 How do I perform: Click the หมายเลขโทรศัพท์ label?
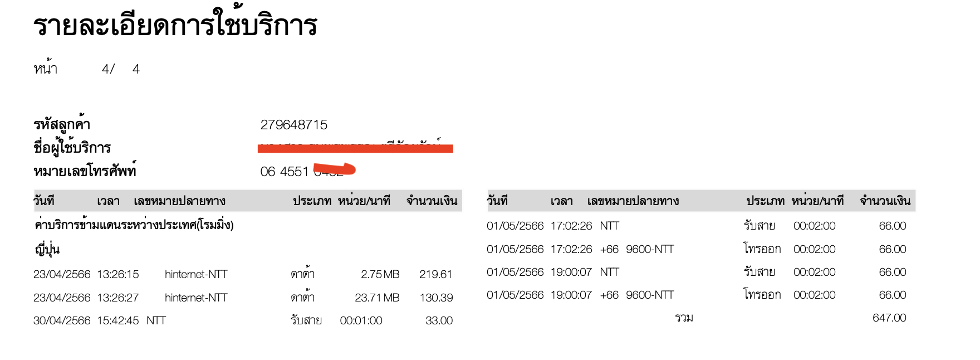[85, 171]
